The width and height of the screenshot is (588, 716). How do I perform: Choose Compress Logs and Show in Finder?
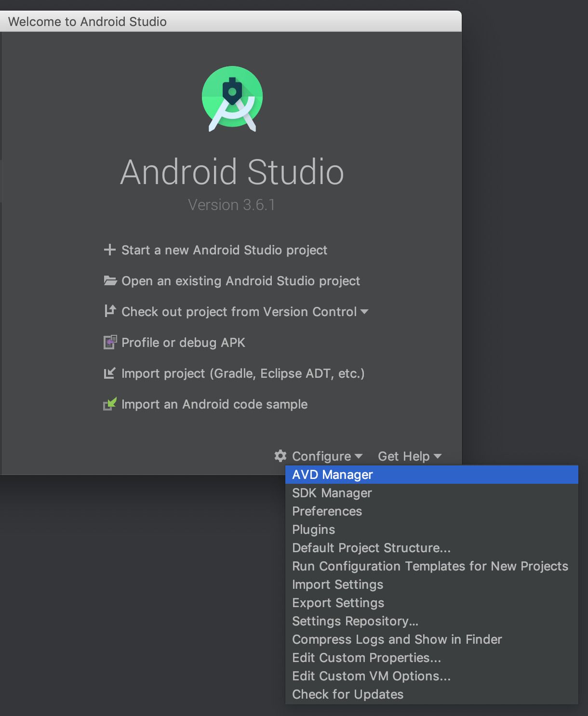432,639
